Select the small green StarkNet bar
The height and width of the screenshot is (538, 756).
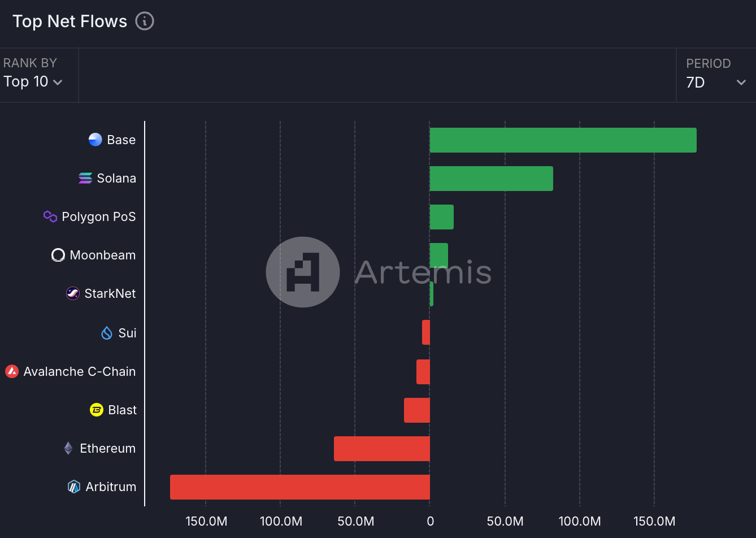tap(432, 294)
